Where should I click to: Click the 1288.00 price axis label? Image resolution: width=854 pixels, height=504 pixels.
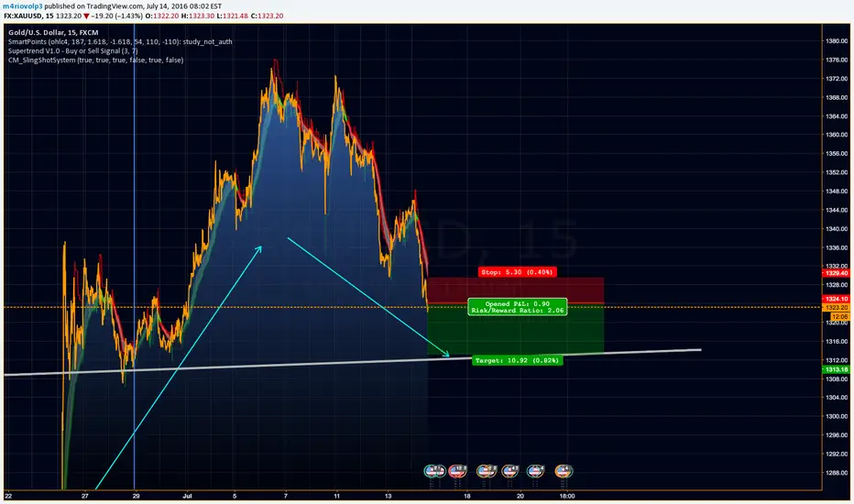(x=837, y=473)
